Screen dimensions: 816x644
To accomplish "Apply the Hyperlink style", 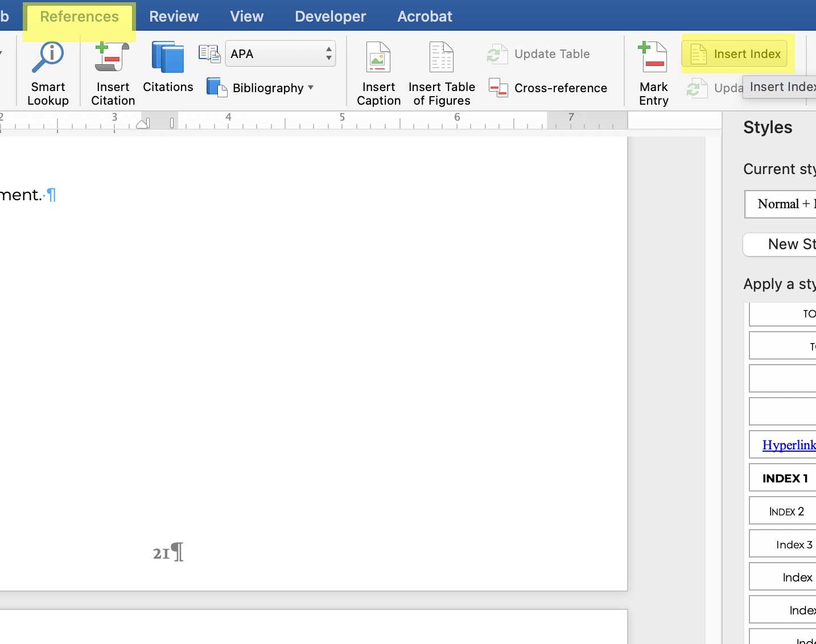I will pos(788,445).
